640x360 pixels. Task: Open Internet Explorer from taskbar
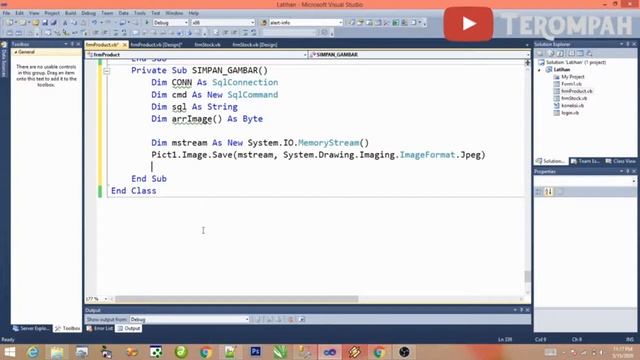[x=33, y=352]
